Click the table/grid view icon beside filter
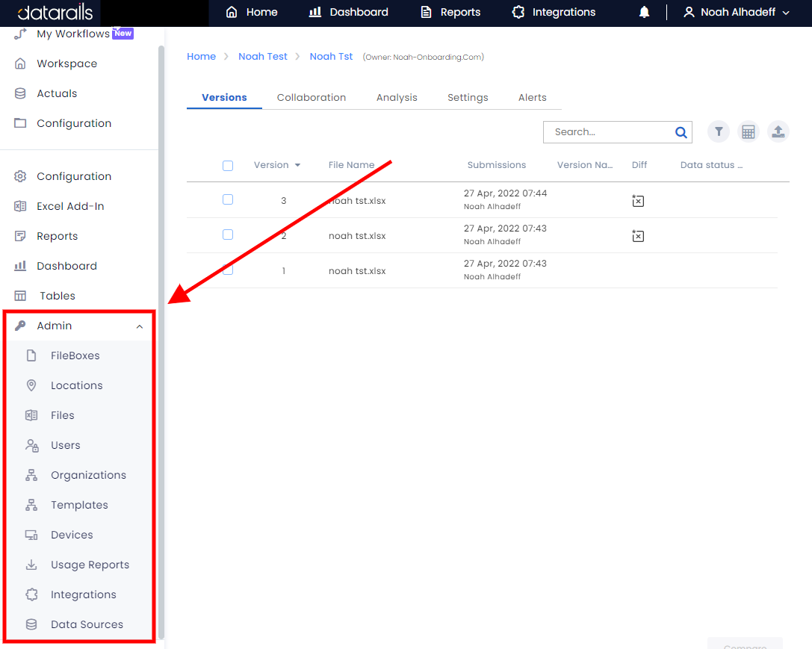 pos(748,131)
